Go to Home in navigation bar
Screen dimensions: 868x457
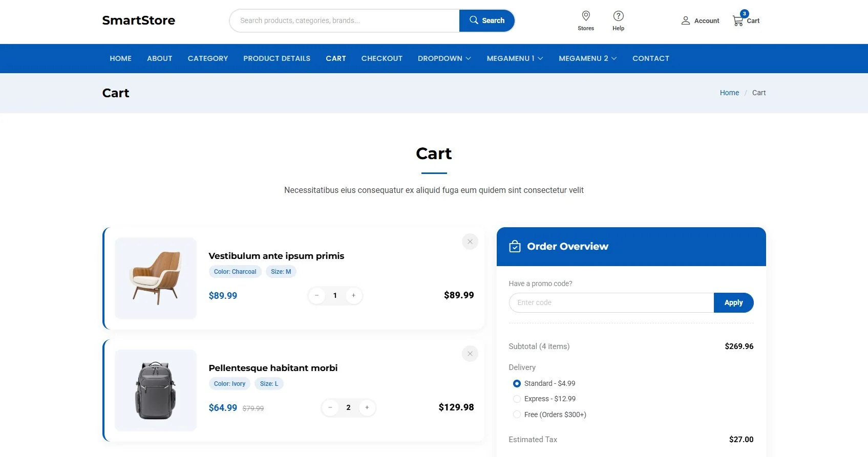click(x=120, y=58)
